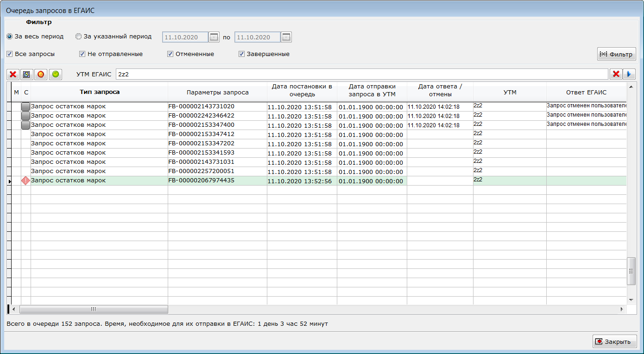Image resolution: width=644 pixels, height=354 pixels.
Task: Toggle the 'Все запросы' checkbox
Action: click(x=10, y=54)
